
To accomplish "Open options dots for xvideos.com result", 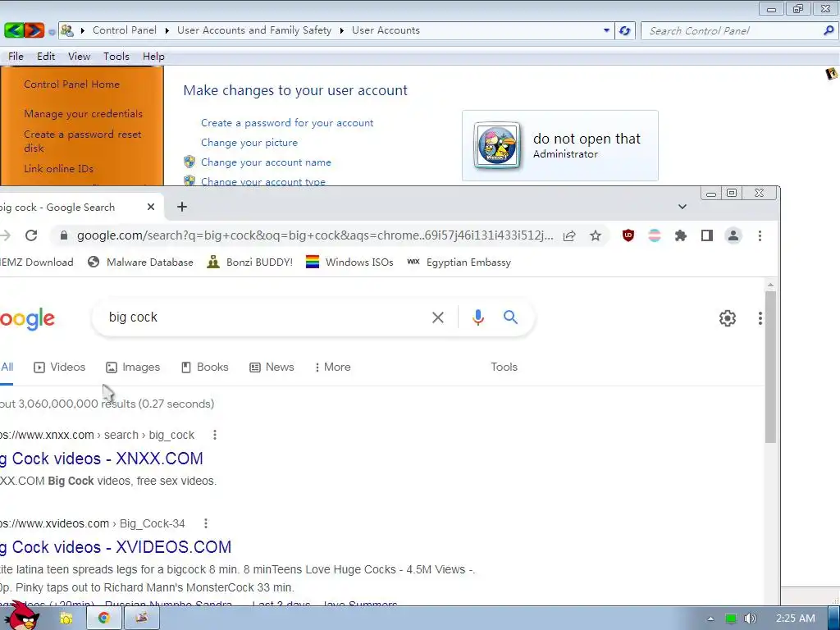I will pyautogui.click(x=206, y=523).
